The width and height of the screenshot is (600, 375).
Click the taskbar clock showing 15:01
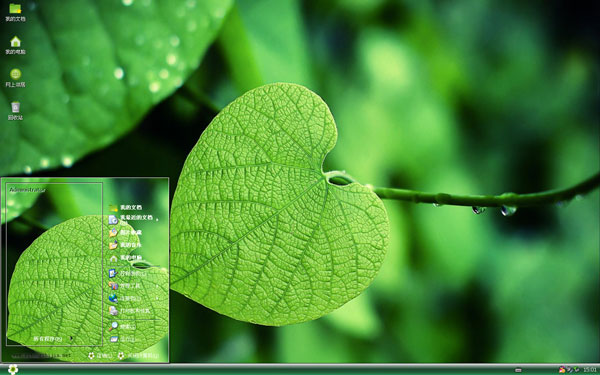coord(590,370)
